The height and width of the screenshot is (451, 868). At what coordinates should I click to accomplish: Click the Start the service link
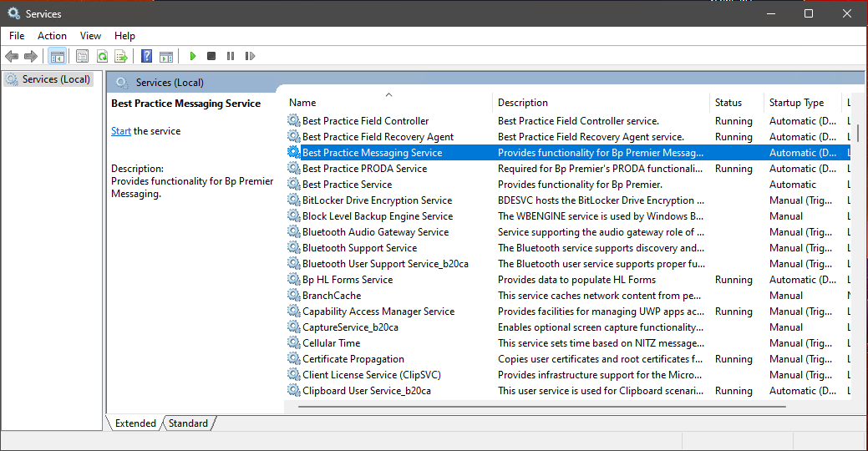(120, 131)
